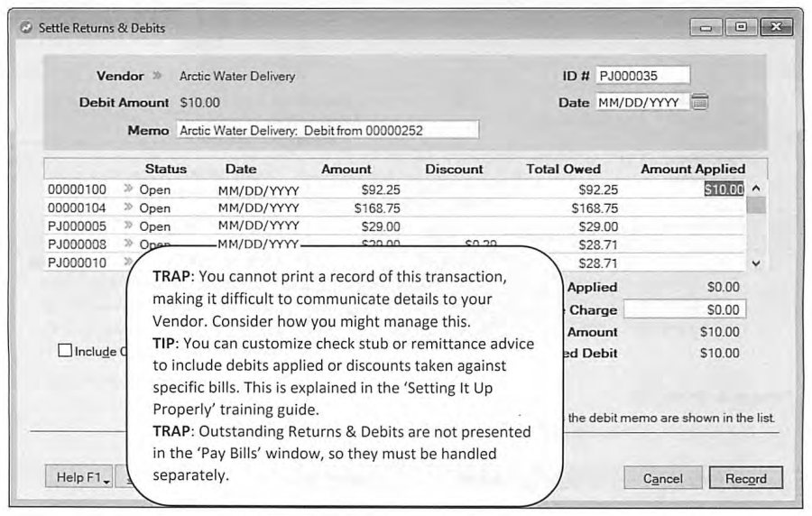Tick the Include checkbox at lower left
This screenshot has height=516, width=812.
(x=65, y=350)
